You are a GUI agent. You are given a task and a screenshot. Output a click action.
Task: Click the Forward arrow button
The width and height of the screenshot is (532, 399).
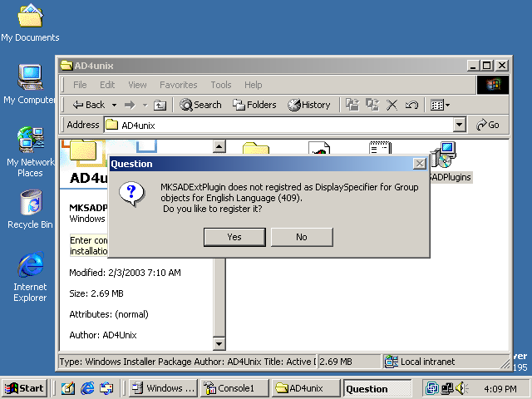(130, 106)
